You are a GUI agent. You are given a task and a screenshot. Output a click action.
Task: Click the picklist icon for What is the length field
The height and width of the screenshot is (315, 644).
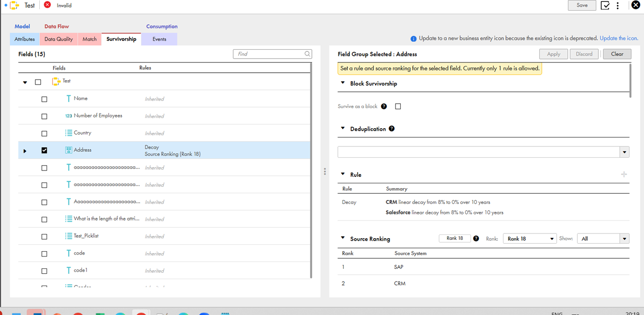coord(69,219)
